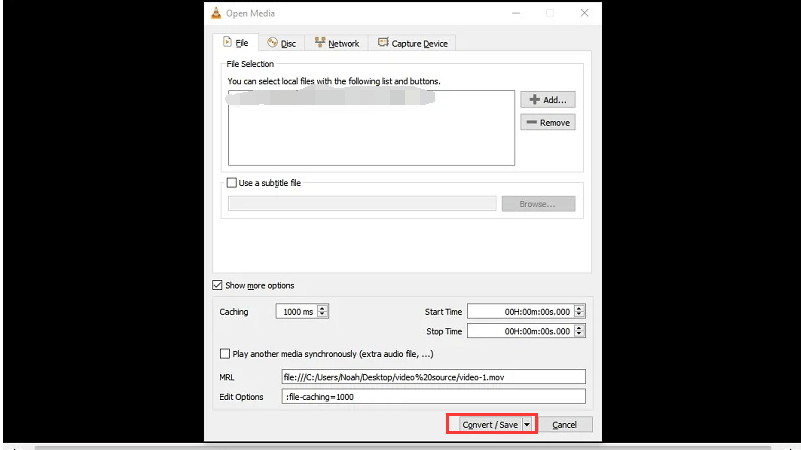This screenshot has height=450, width=801.
Task: Enable the Use a subtitle file checkbox
Action: (x=233, y=183)
